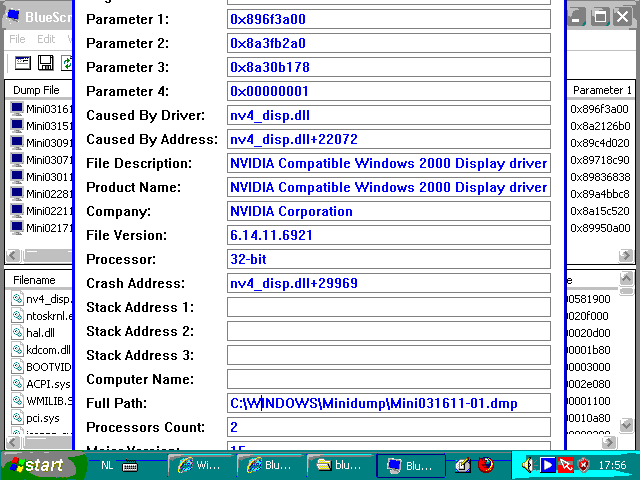Viewport: 640px width, 480px height.
Task: Click the keyboard icon beside NL indicator
Action: [130, 465]
